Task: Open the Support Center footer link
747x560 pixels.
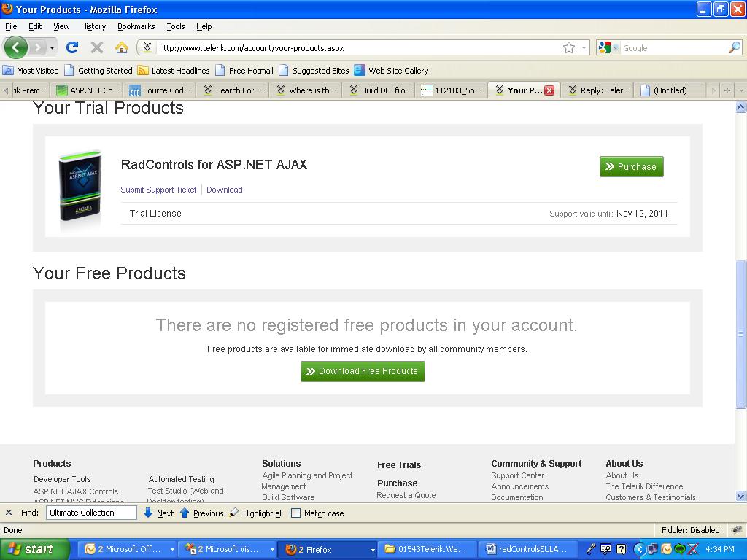Action: point(517,475)
